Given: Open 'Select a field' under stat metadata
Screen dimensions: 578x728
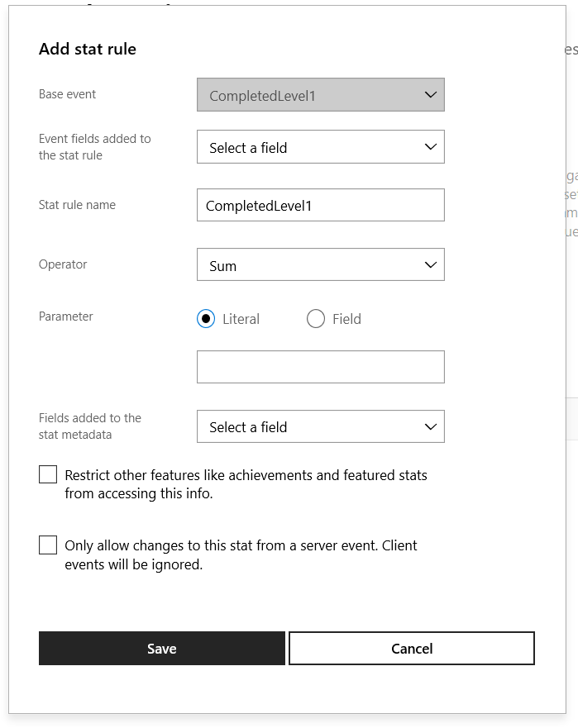Looking at the screenshot, I should [321, 426].
